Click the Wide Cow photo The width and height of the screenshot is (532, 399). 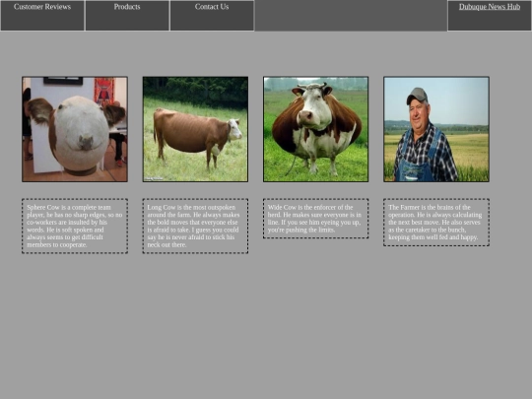[x=315, y=129]
